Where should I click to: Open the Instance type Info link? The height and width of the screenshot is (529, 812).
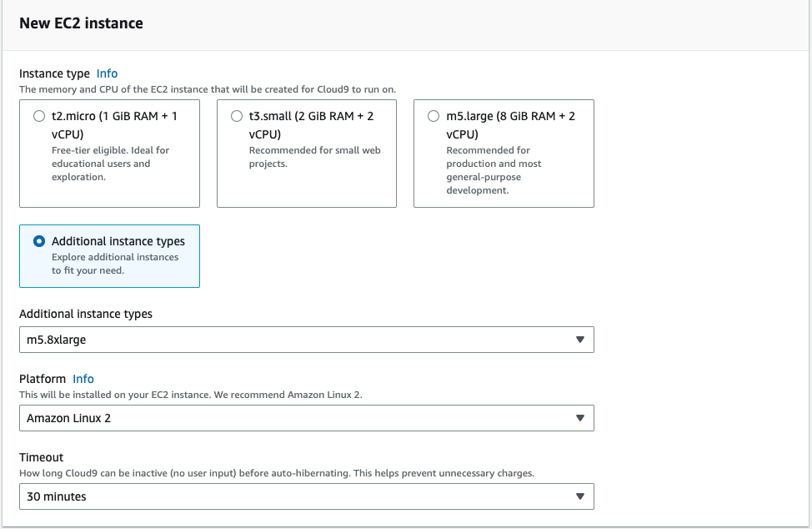(107, 73)
